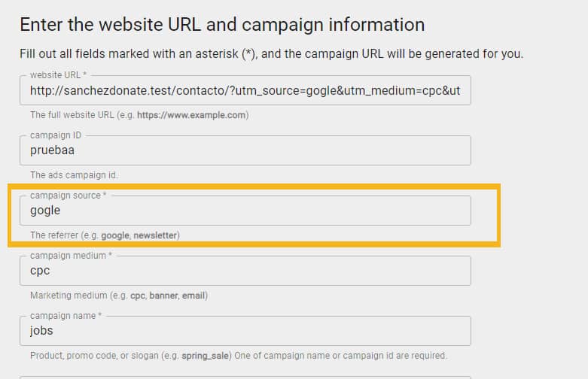The width and height of the screenshot is (588, 379).
Task: Click the https://www.example.com example text
Action: [x=192, y=116]
